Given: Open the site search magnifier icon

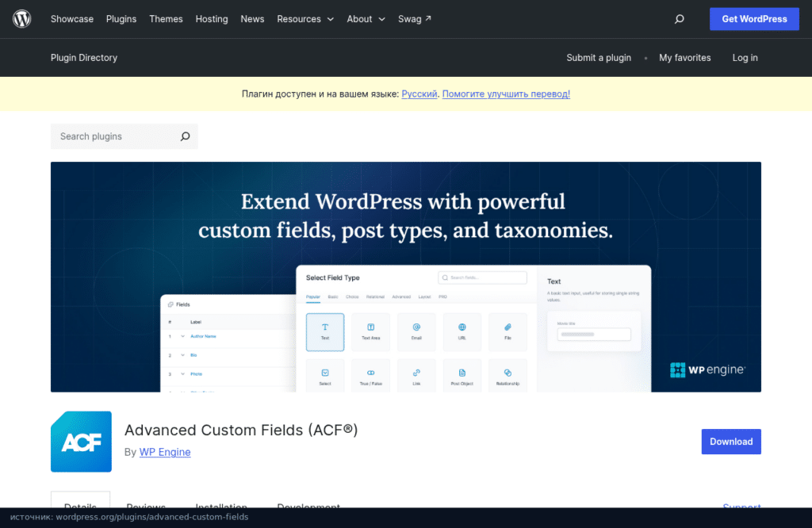Looking at the screenshot, I should click(679, 19).
